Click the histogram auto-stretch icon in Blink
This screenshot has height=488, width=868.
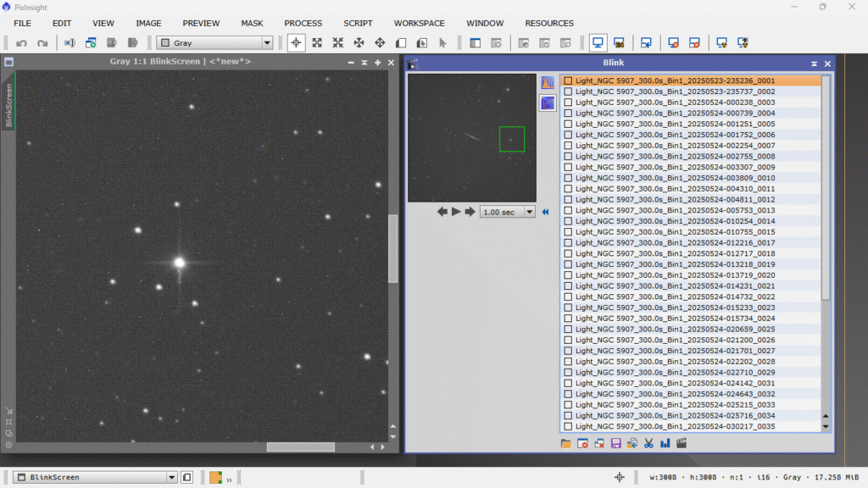click(x=548, y=83)
